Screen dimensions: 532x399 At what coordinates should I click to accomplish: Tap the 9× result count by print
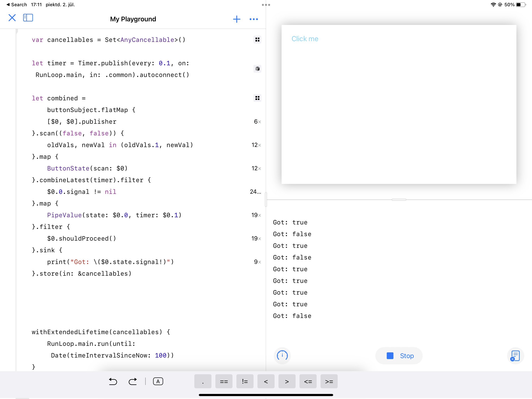(x=257, y=262)
